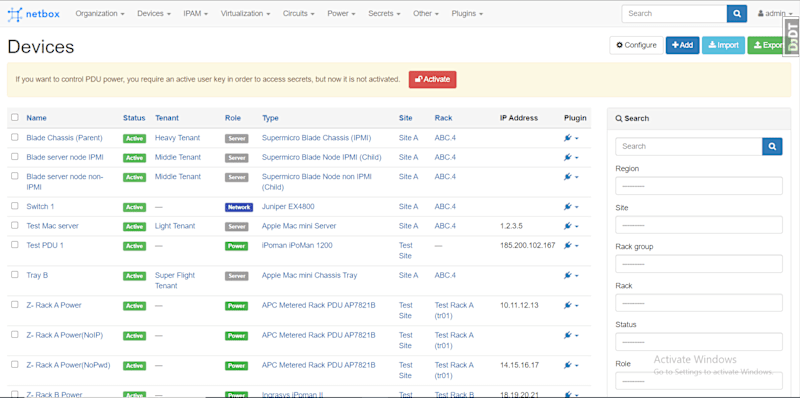Screen dimensions: 800x398
Task: Check the Switch 1 row checkbox
Action: click(15, 206)
